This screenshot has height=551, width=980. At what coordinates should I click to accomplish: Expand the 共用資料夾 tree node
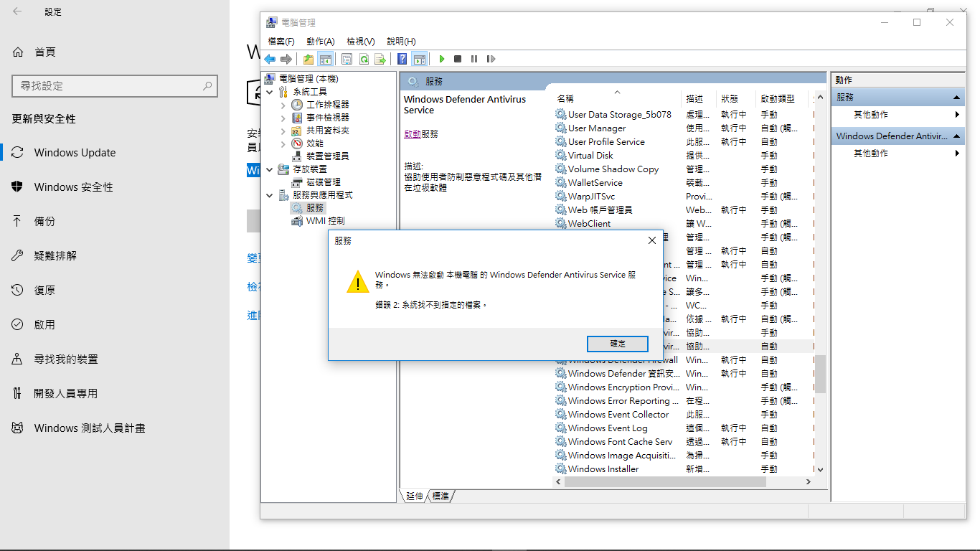(283, 131)
